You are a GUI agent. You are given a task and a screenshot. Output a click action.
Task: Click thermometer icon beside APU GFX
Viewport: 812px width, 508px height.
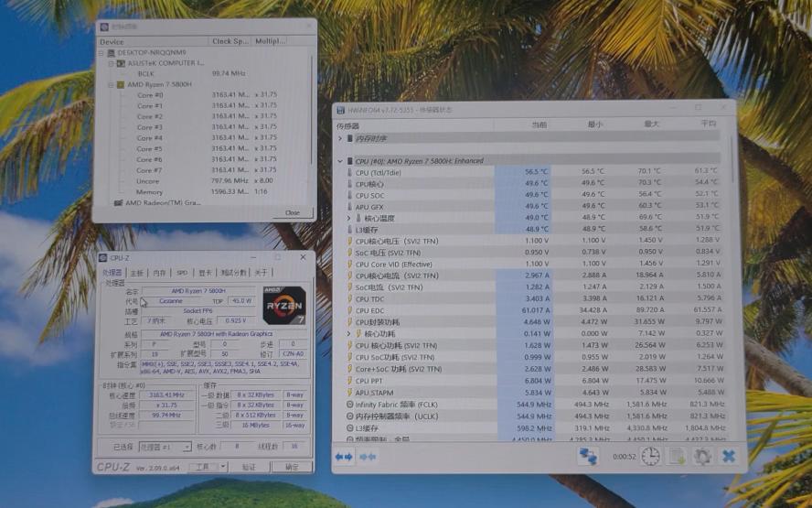[x=350, y=207]
